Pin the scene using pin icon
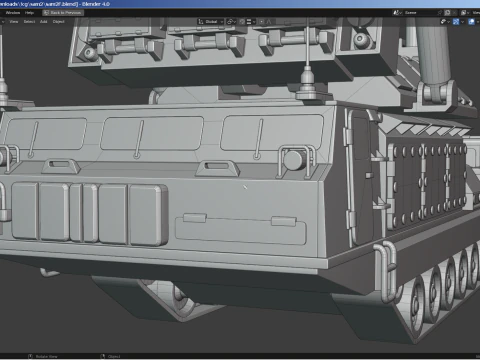The width and height of the screenshot is (480, 360). 440,13
